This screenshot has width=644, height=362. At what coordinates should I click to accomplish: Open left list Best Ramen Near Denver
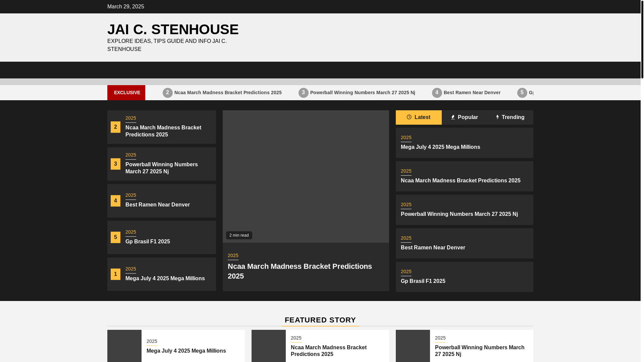[x=158, y=204]
